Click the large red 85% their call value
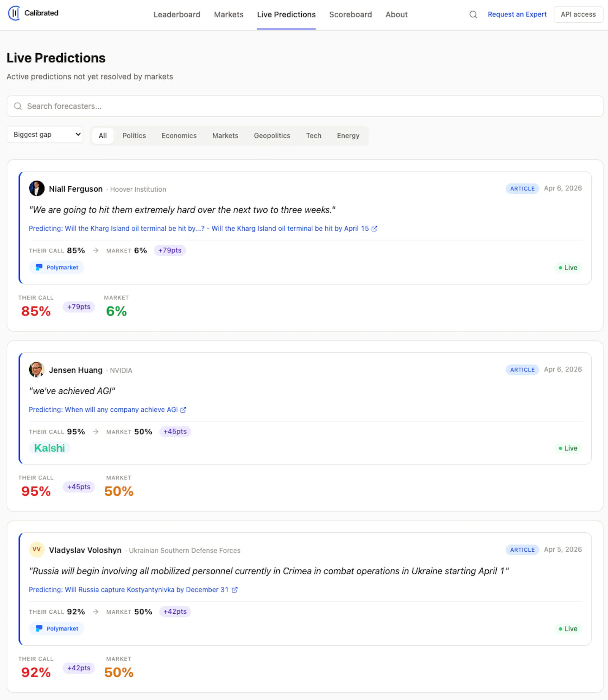 tap(36, 311)
